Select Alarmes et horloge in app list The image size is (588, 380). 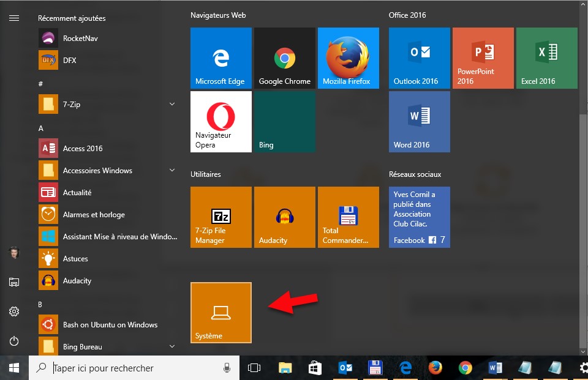[x=93, y=215]
